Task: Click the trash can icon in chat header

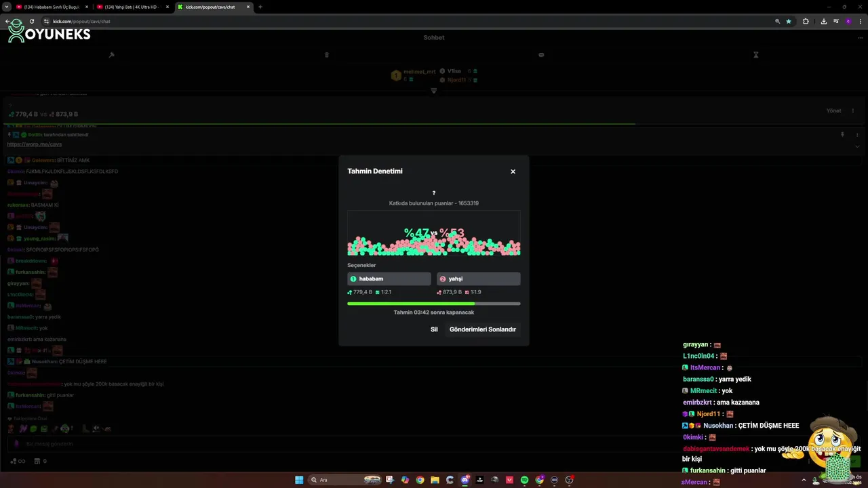Action: point(326,55)
